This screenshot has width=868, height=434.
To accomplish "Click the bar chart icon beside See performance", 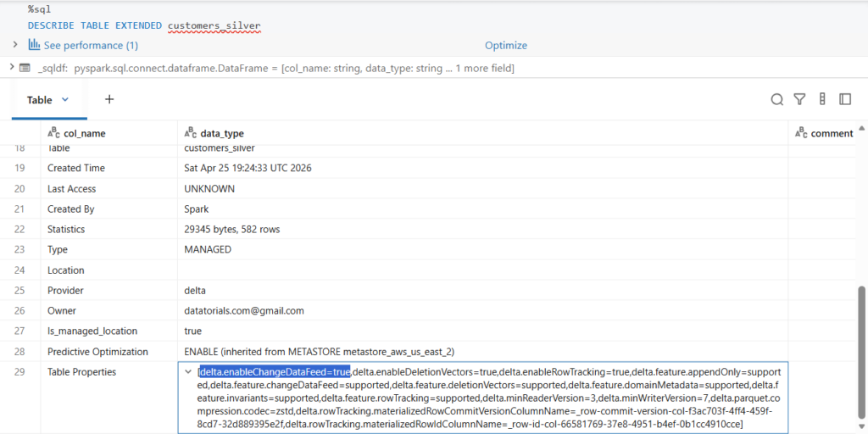I will pos(35,45).
